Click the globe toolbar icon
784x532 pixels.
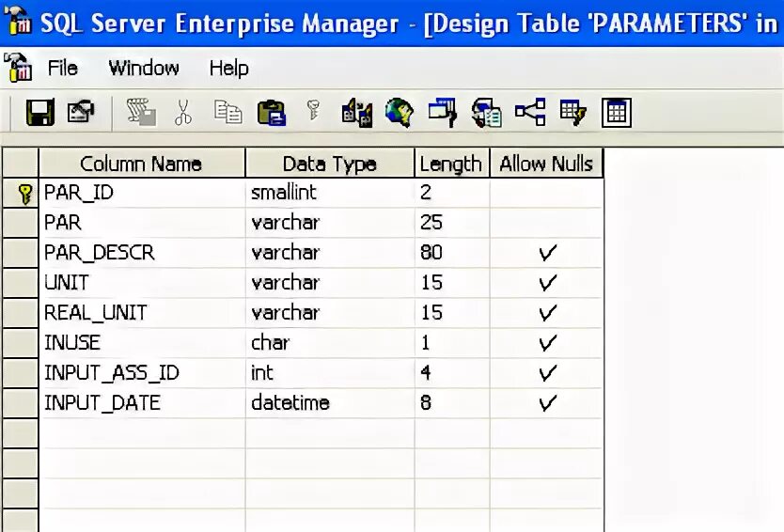click(400, 112)
